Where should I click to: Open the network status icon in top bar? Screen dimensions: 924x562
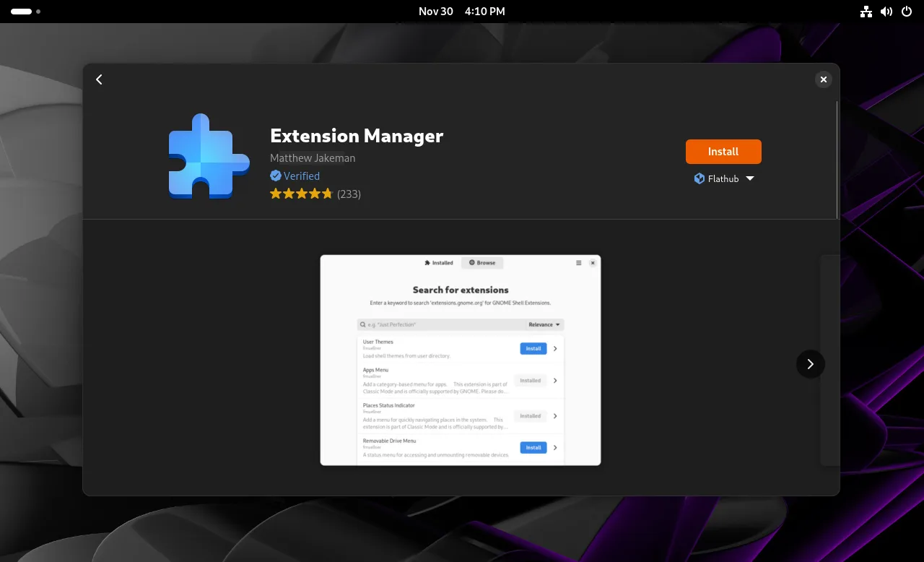coord(866,12)
